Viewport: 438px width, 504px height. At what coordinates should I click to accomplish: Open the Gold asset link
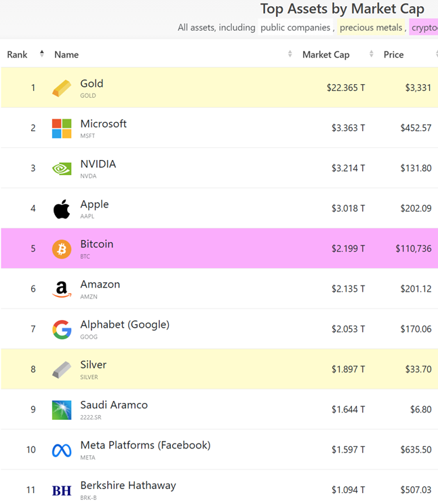click(92, 83)
